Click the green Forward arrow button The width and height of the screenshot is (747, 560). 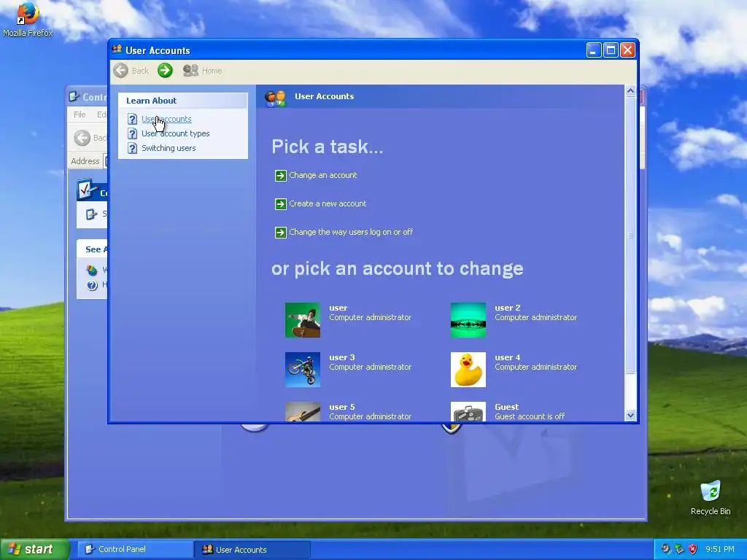tap(165, 71)
